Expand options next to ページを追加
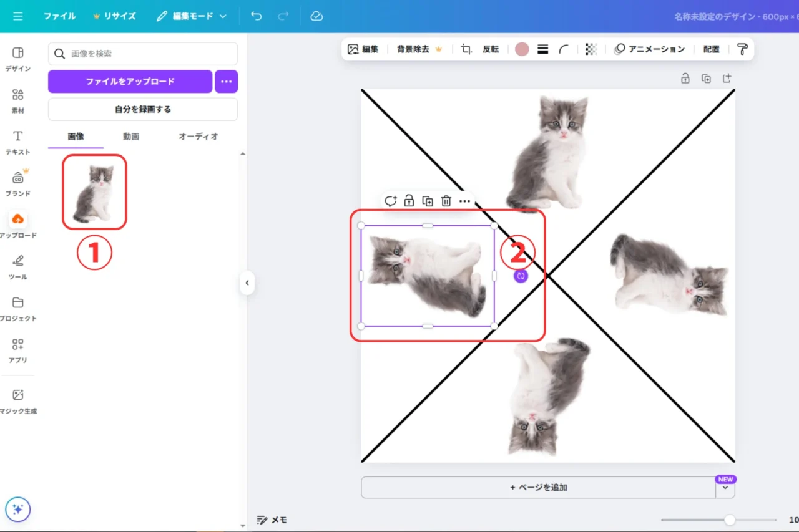 725,488
